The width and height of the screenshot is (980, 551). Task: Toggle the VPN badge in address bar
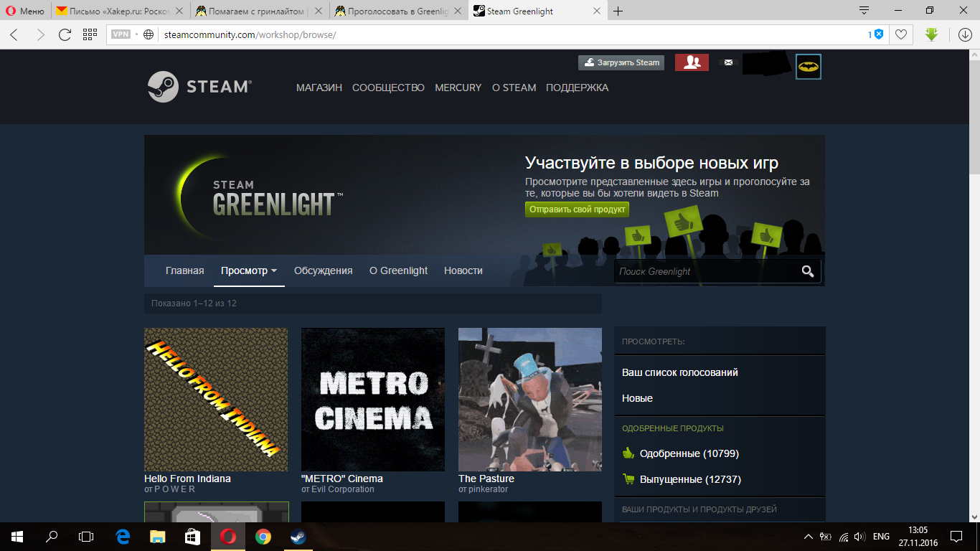(121, 34)
